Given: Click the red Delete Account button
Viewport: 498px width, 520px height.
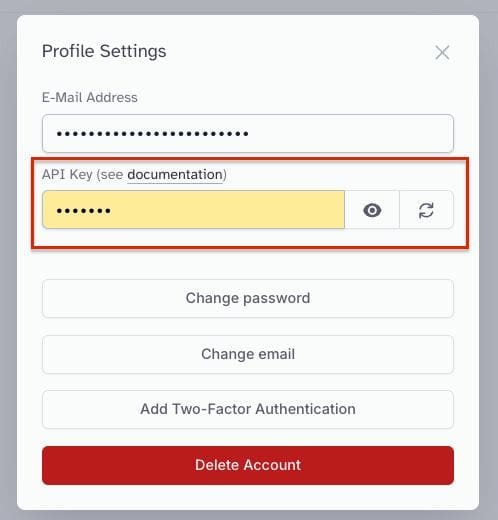Looking at the screenshot, I should click(248, 465).
